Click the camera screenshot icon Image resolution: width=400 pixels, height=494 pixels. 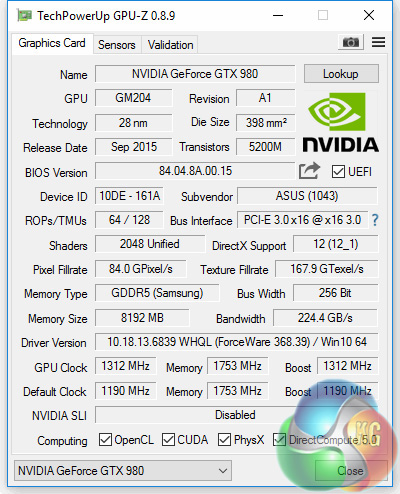[351, 42]
